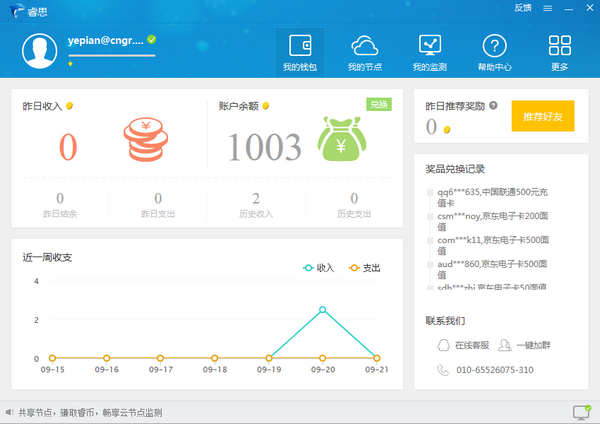600x424 pixels.
Task: Toggle the 收入 legend series in chart
Action: click(318, 268)
